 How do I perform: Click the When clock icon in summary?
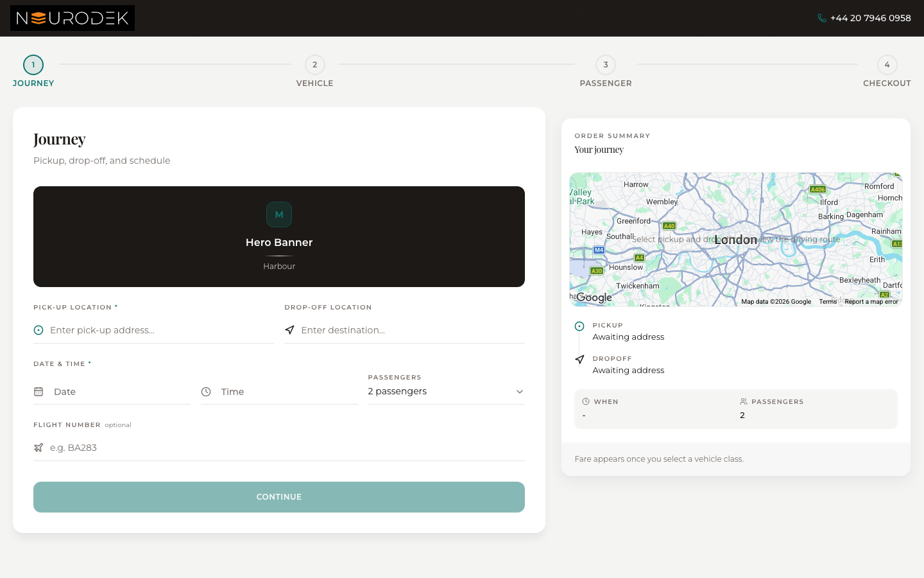(x=586, y=401)
